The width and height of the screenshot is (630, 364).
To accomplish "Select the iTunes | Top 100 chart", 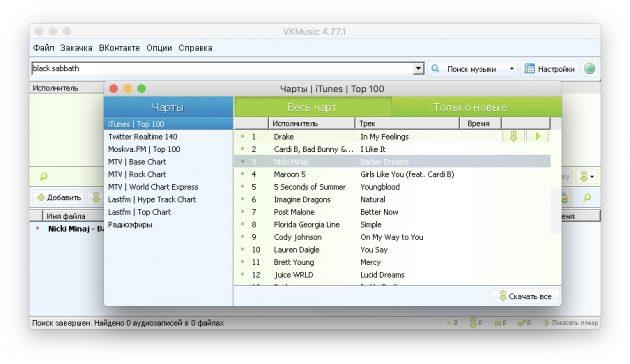I will (168, 124).
